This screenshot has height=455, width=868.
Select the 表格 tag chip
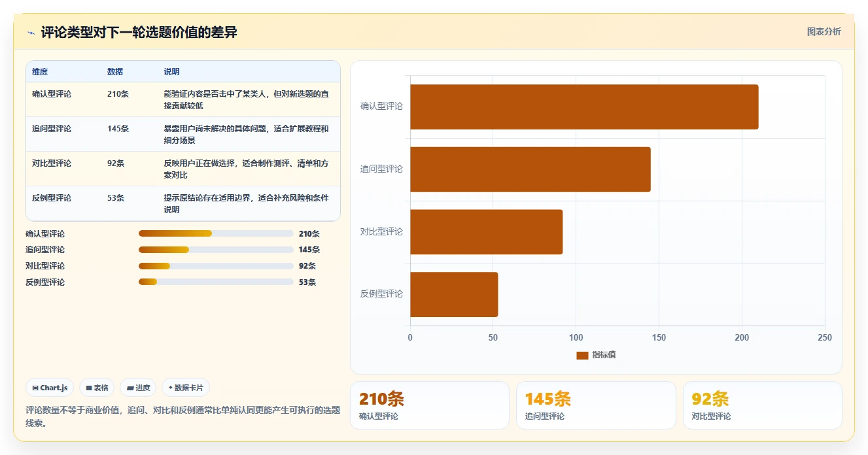pos(97,388)
